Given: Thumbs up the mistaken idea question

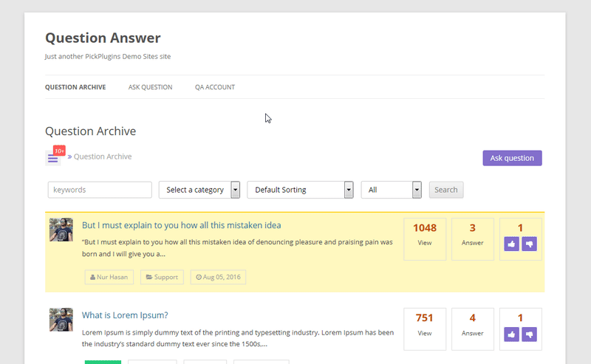Looking at the screenshot, I should (511, 244).
